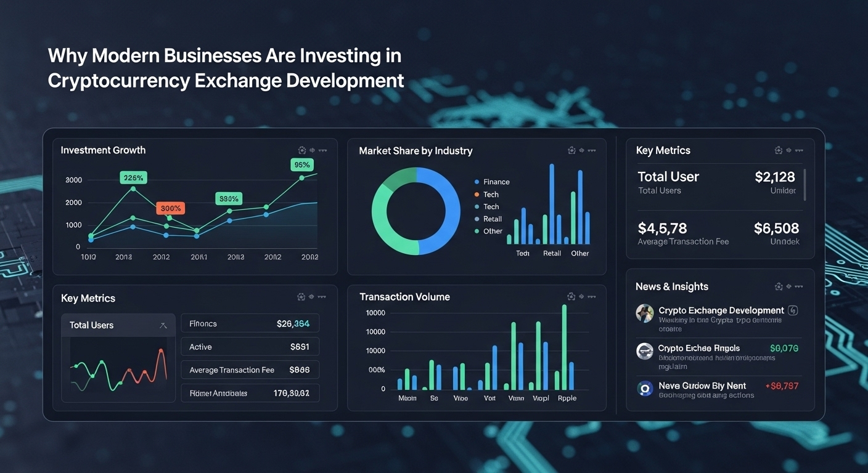Toggle the Finance legend item in Market Share
Image resolution: width=868 pixels, height=473 pixels.
tap(492, 182)
